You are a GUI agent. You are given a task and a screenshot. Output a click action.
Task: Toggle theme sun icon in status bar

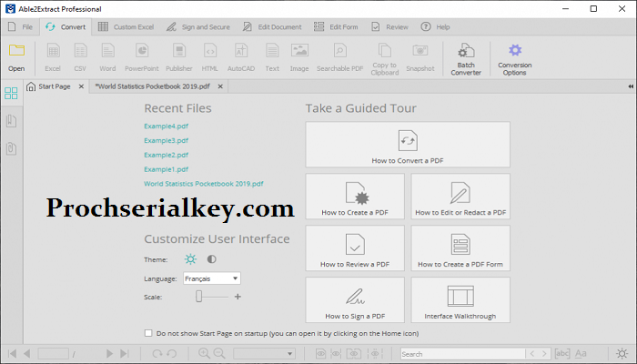pyautogui.click(x=622, y=353)
